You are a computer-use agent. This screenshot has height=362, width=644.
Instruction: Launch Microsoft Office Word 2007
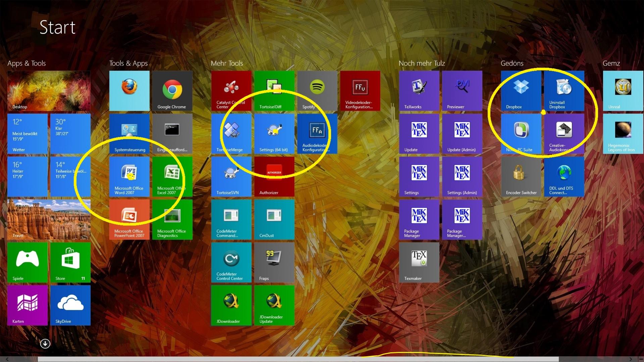129,176
